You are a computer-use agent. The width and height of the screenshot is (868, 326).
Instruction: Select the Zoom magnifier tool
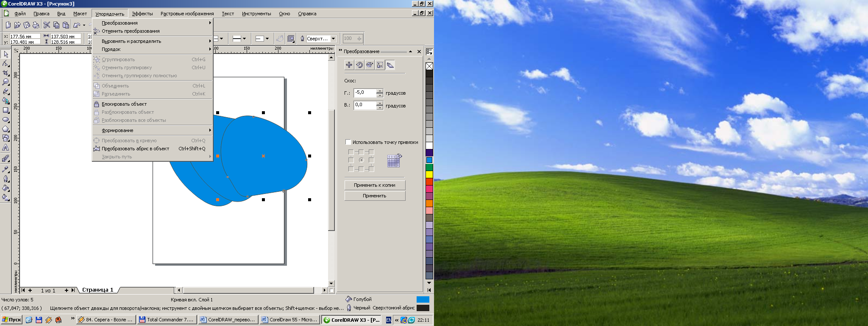(x=6, y=82)
